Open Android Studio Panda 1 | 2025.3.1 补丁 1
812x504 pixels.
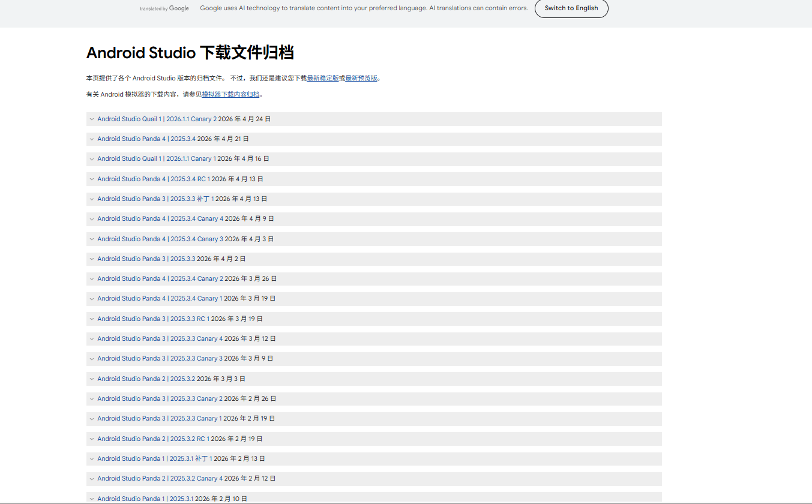click(155, 458)
